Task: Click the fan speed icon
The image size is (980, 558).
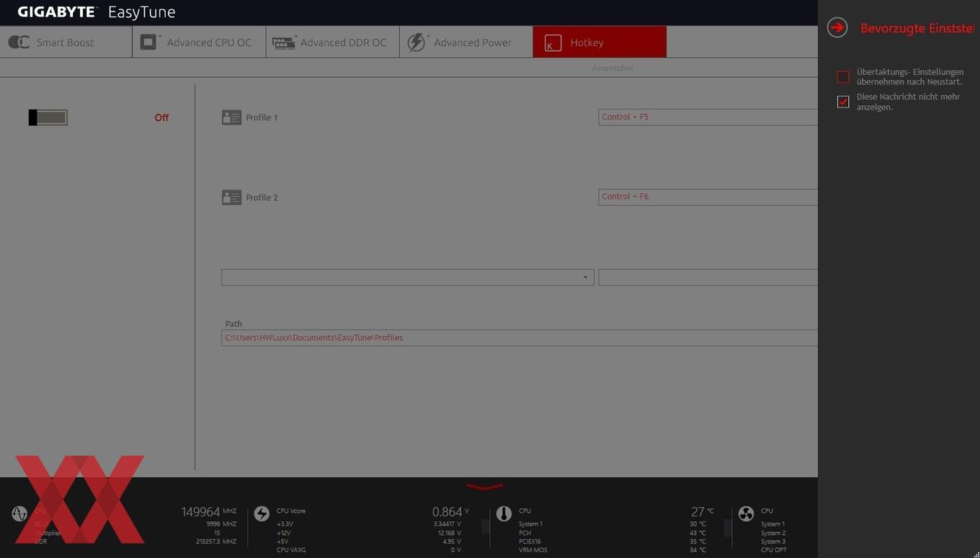Action: pyautogui.click(x=746, y=513)
